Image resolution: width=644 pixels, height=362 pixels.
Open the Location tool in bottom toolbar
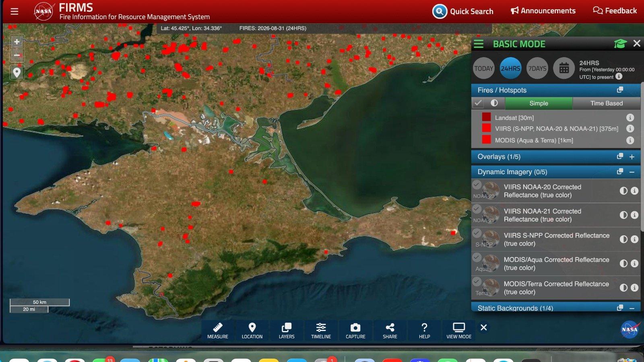coord(252,331)
